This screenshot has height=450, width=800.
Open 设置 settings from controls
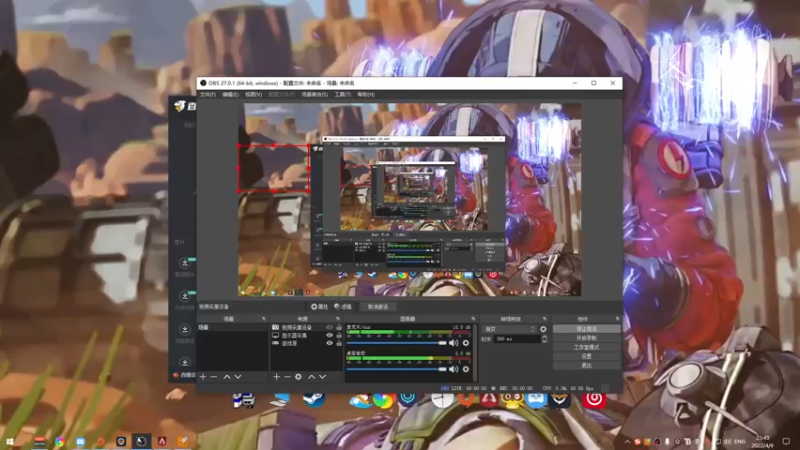point(587,357)
